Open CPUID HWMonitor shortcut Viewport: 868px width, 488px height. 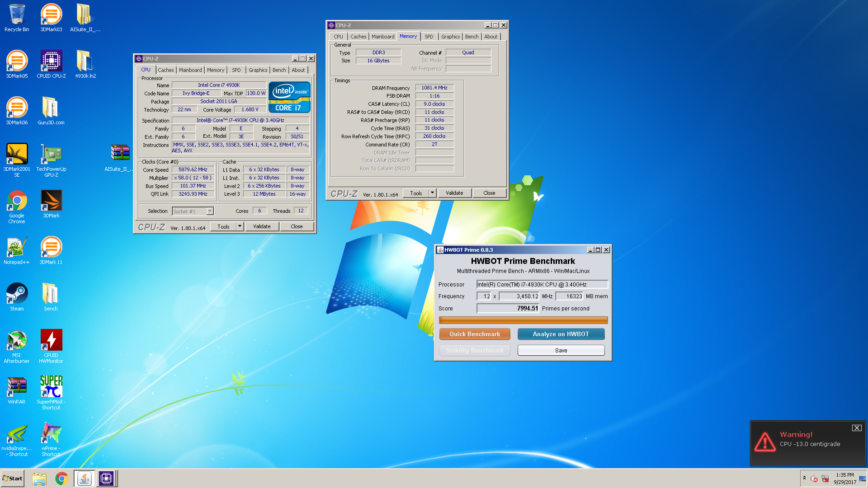coord(51,346)
